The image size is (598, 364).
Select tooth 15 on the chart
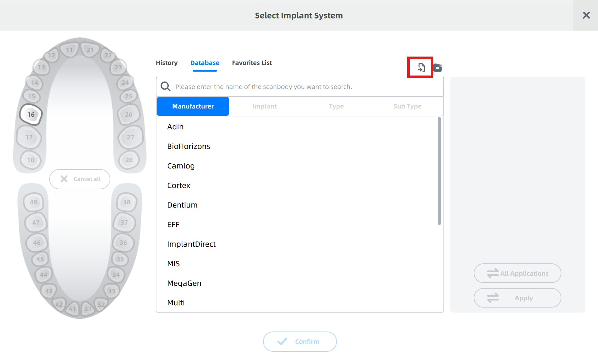tap(32, 96)
